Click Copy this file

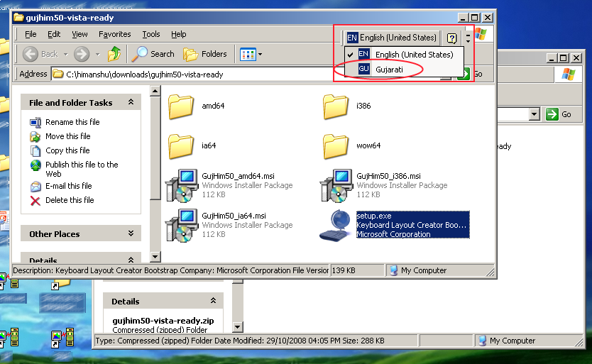67,150
